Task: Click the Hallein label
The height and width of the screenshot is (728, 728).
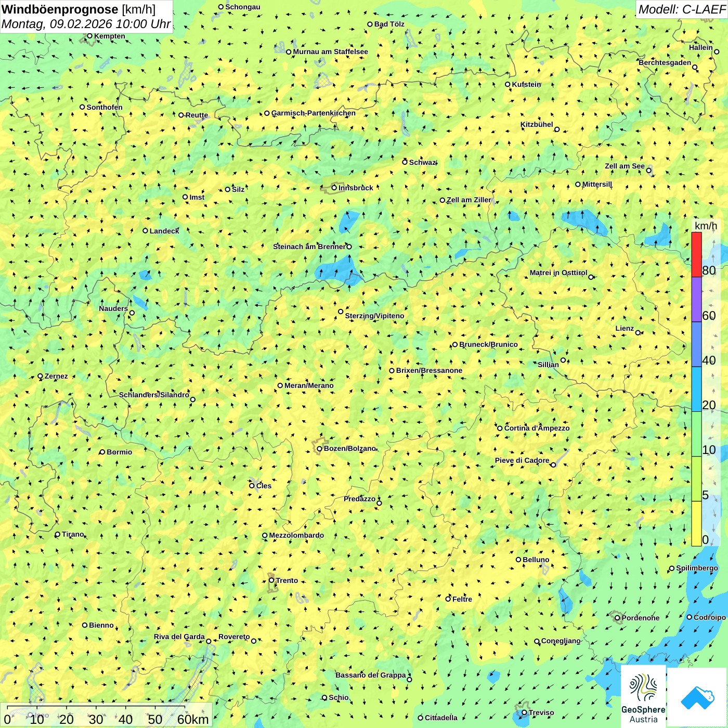Action: point(700,47)
